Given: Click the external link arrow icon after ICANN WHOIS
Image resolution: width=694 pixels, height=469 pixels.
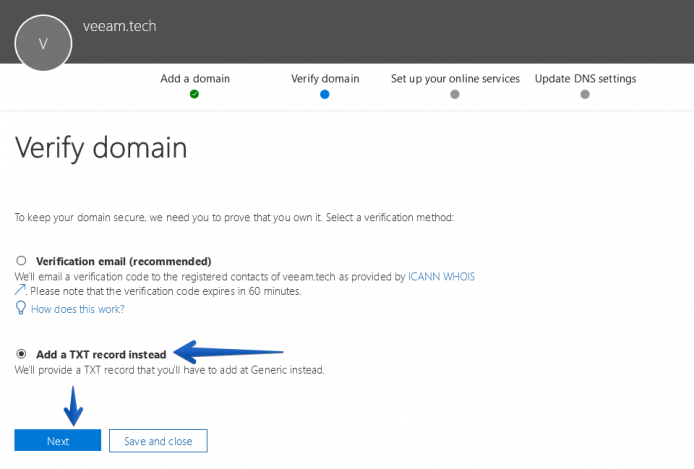Looking at the screenshot, I should coord(20,290).
